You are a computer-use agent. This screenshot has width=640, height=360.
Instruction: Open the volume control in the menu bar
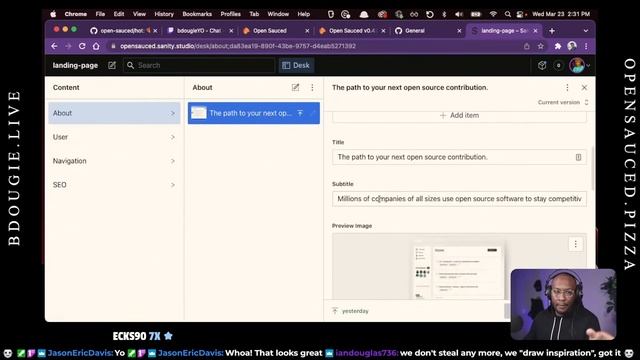(x=459, y=14)
